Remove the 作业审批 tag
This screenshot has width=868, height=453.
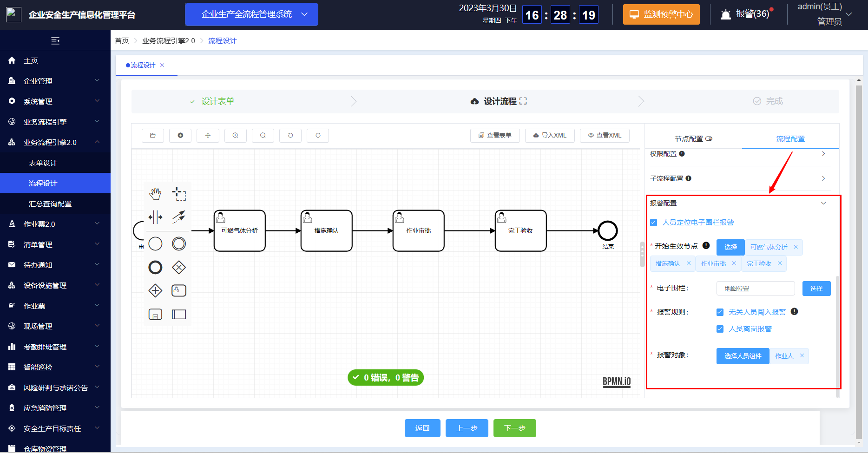click(734, 263)
